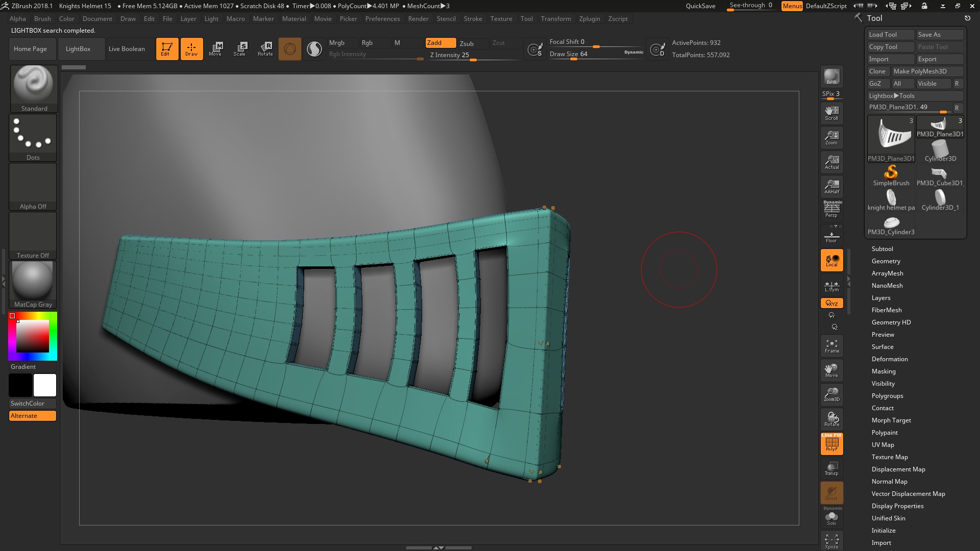This screenshot has width=980, height=551.
Task: Expand the Geometry section
Action: point(886,261)
